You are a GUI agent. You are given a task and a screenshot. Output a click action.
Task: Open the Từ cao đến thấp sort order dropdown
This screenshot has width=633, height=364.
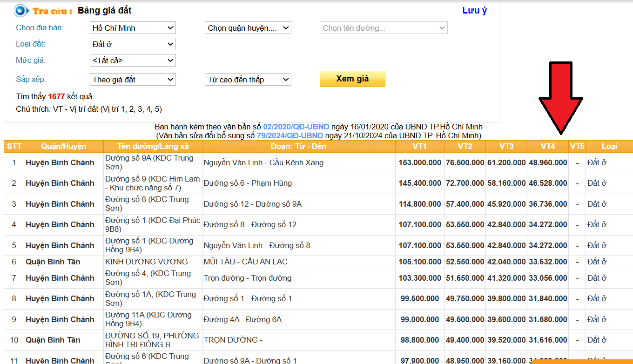click(x=248, y=80)
